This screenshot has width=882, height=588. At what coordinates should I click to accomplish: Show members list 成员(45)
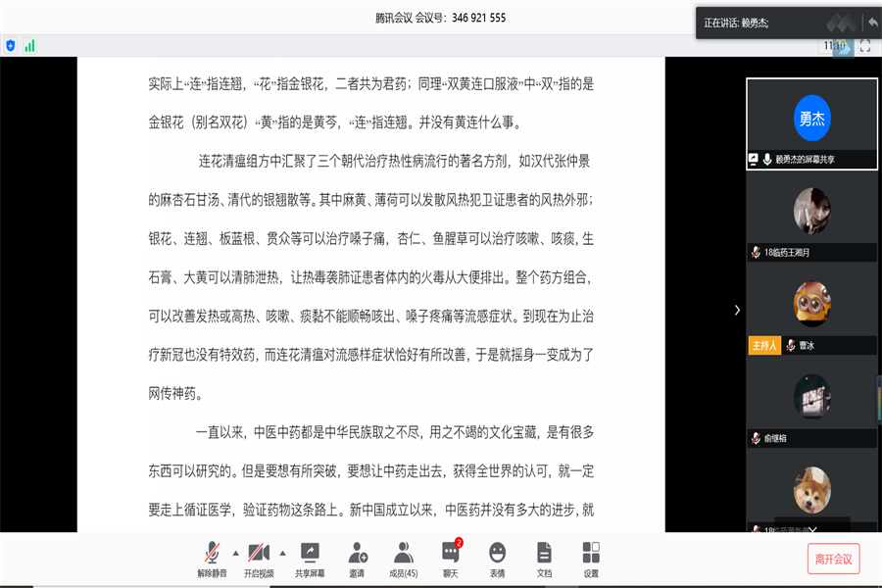click(404, 560)
